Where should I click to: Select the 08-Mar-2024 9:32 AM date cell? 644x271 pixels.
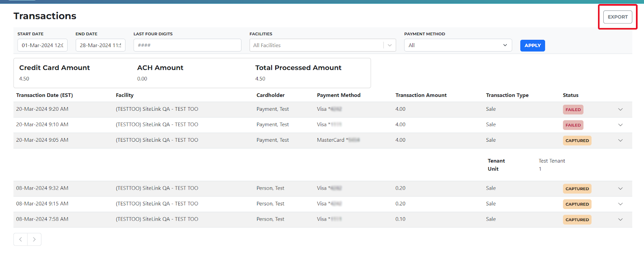(42, 188)
